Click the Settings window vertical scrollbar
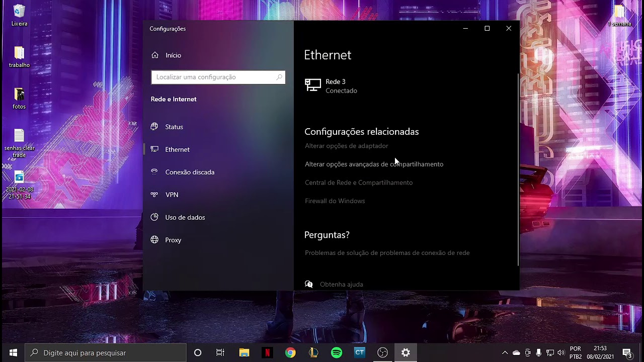The height and width of the screenshot is (362, 644). click(518, 169)
